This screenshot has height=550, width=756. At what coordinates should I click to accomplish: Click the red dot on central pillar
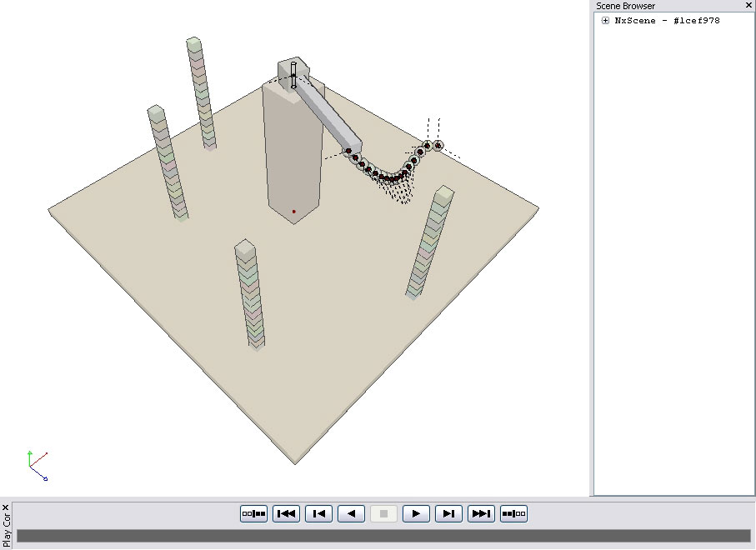(x=293, y=212)
